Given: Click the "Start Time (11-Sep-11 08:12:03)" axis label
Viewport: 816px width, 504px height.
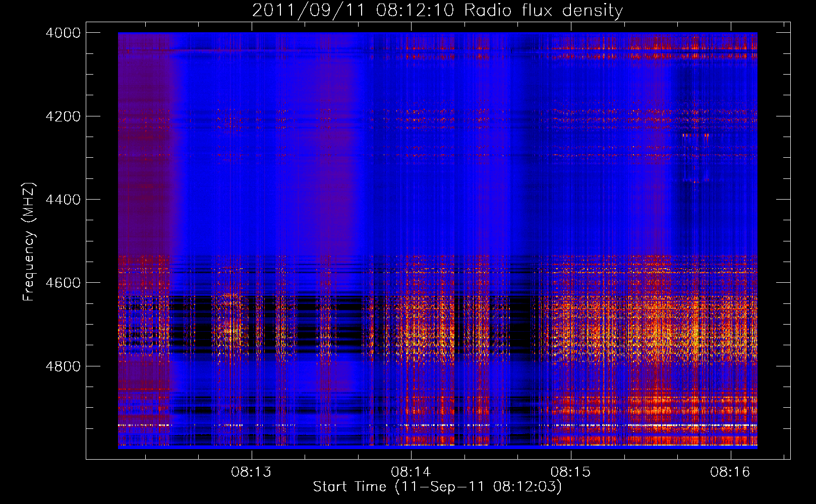Looking at the screenshot, I should point(437,487).
